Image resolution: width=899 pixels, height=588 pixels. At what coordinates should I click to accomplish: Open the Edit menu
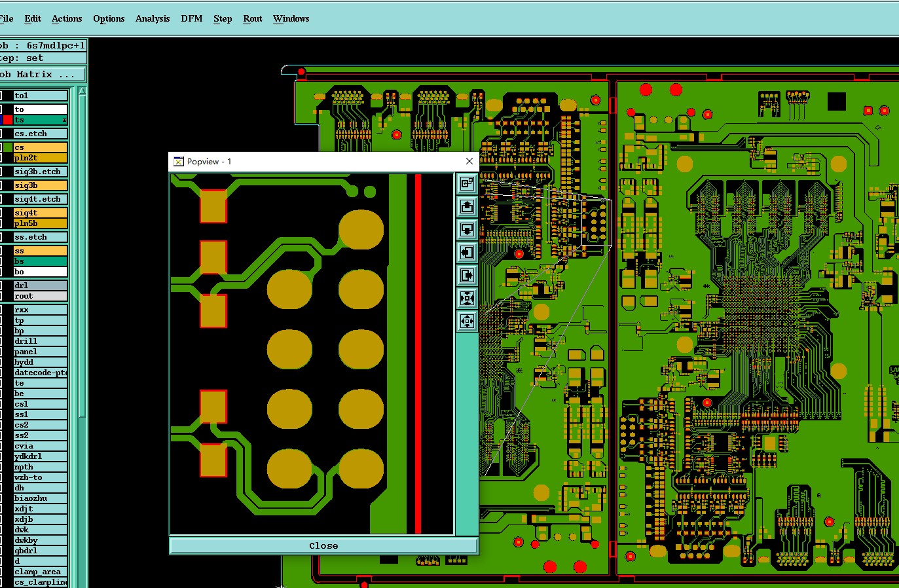coord(33,18)
